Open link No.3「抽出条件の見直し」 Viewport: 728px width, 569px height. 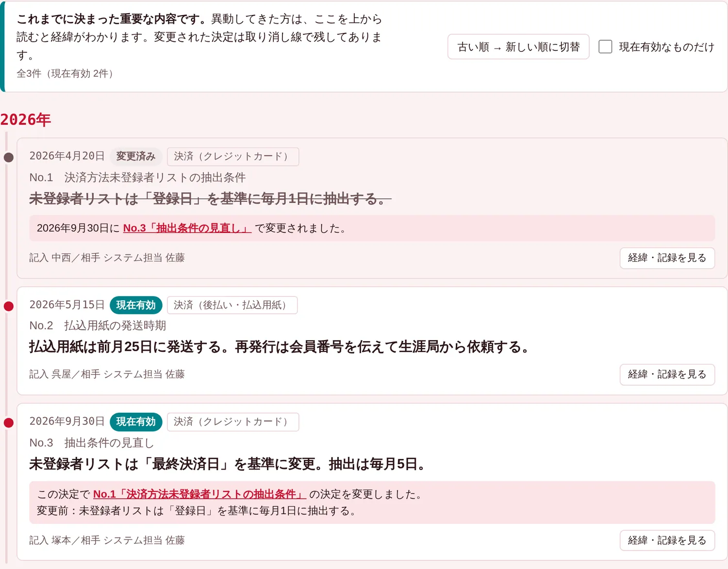point(187,228)
